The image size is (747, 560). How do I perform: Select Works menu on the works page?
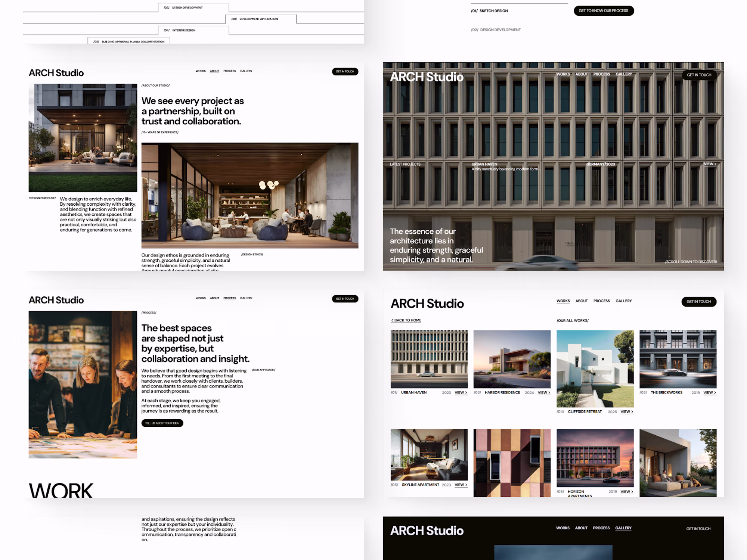point(563,301)
